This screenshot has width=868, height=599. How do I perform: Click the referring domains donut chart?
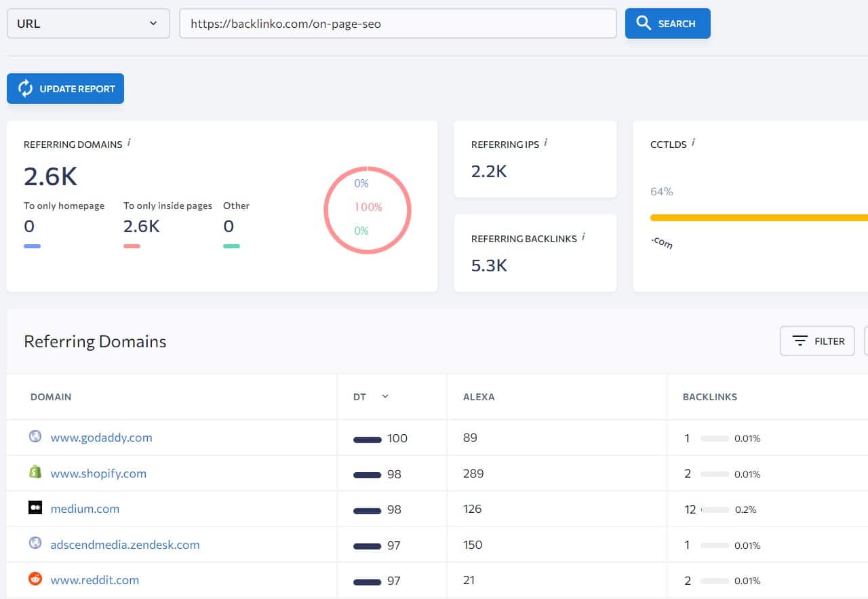(368, 210)
